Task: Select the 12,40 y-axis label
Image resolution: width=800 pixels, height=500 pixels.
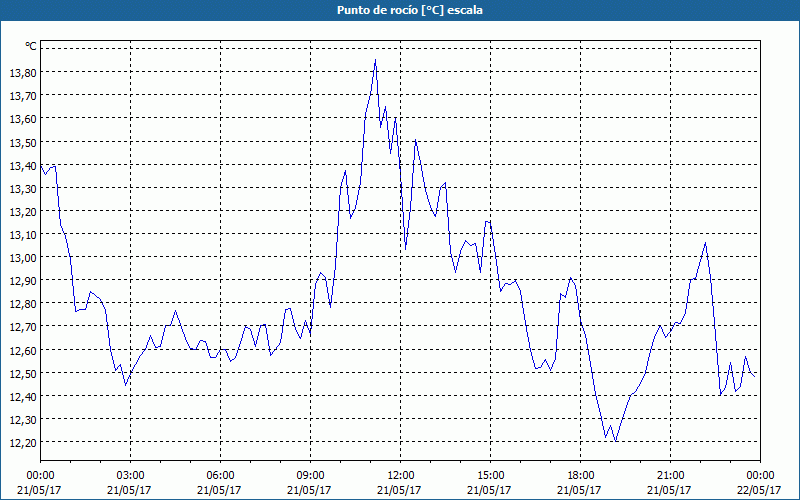Action: tap(23, 396)
